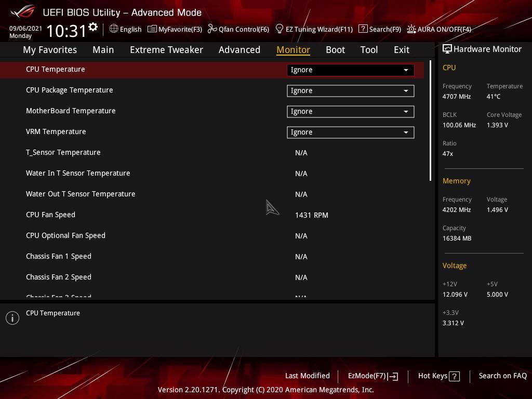Viewport: 532px width, 399px height.
Task: Click the 3.312 V reading
Action: 453,323
